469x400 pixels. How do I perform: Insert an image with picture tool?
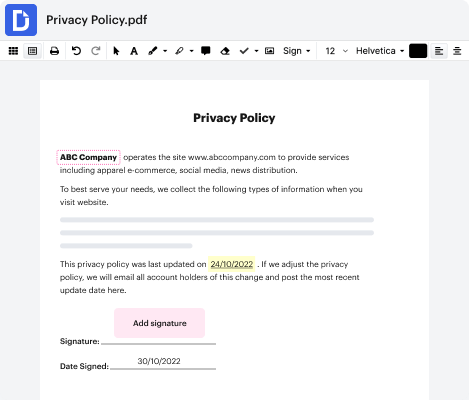(x=269, y=51)
